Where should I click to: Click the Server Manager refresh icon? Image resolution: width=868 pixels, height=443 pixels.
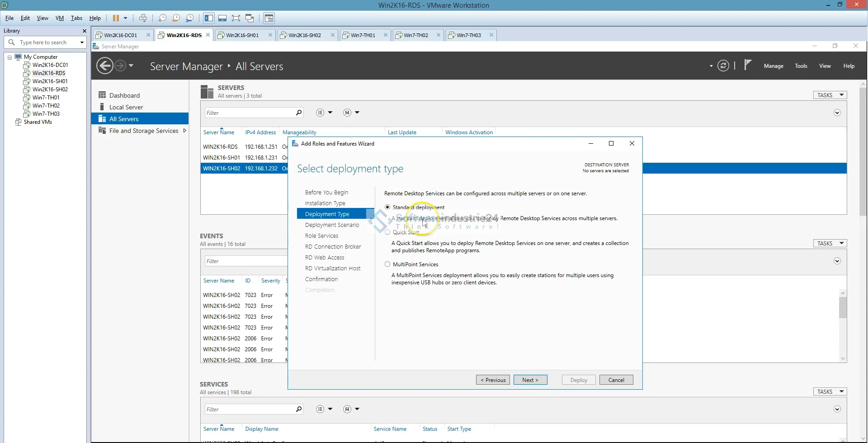point(723,66)
